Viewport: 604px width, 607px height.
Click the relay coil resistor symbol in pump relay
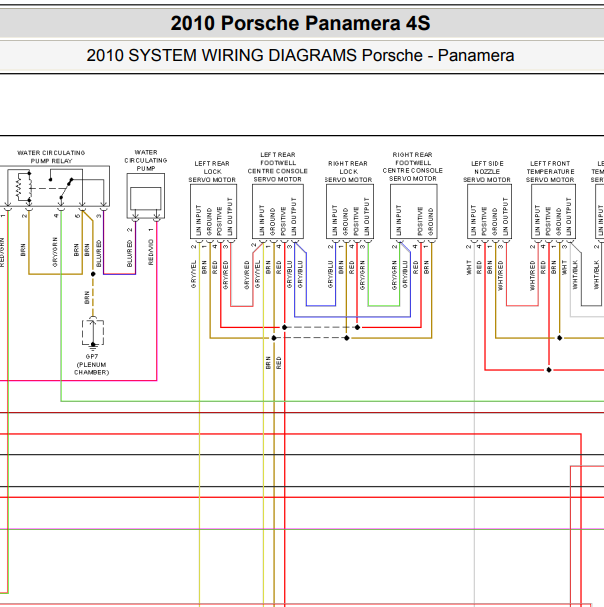coord(19,188)
